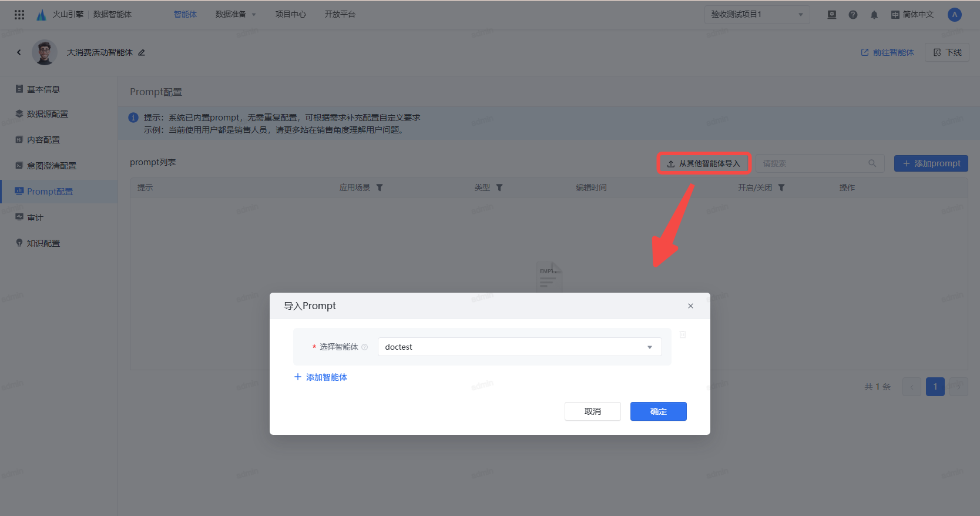The height and width of the screenshot is (516, 980).
Task: Open the notifications bell
Action: [x=874, y=15]
